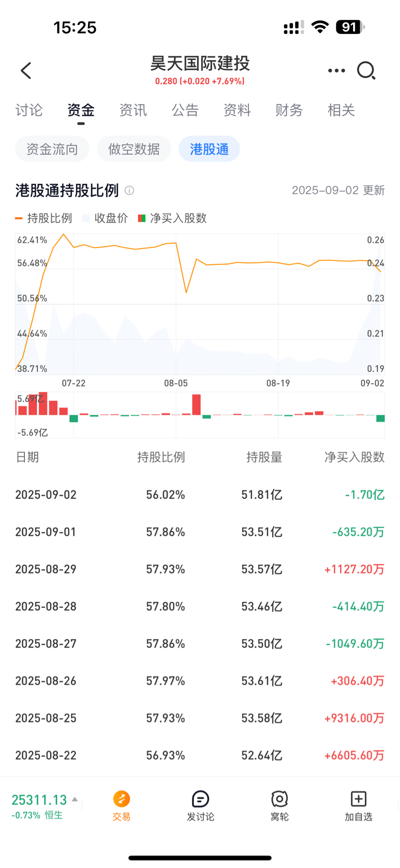Select the 资金流向 pill button
Viewport: 400px width, 868px height.
pos(52,149)
